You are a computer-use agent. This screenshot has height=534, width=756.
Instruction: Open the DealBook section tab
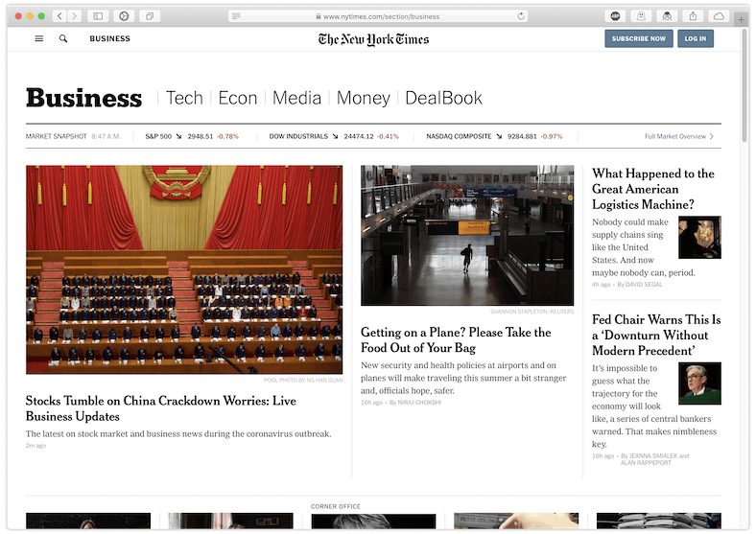443,98
